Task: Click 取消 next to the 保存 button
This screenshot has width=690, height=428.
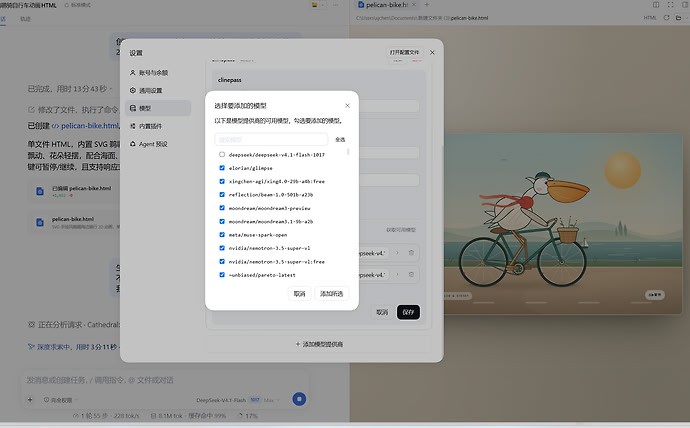Action: point(382,312)
